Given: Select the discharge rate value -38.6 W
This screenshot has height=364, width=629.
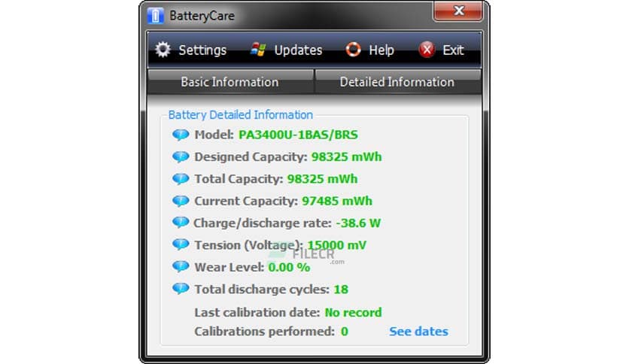Looking at the screenshot, I should pos(358,223).
